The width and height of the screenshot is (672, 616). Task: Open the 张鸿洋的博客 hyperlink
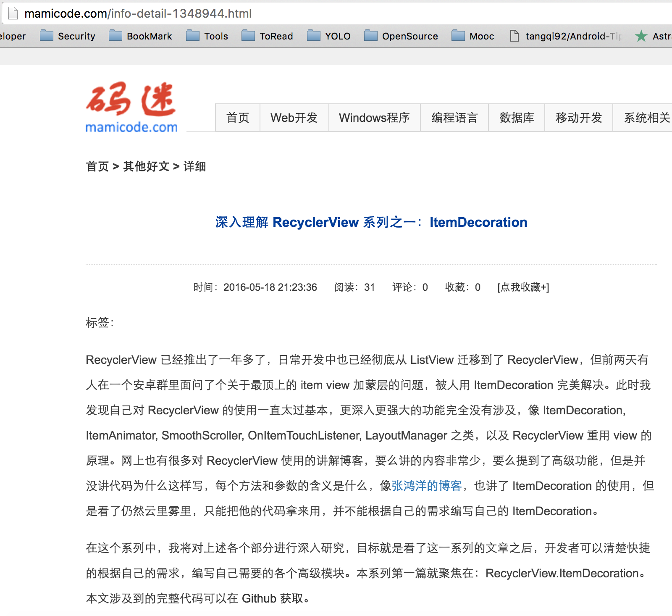coord(427,486)
